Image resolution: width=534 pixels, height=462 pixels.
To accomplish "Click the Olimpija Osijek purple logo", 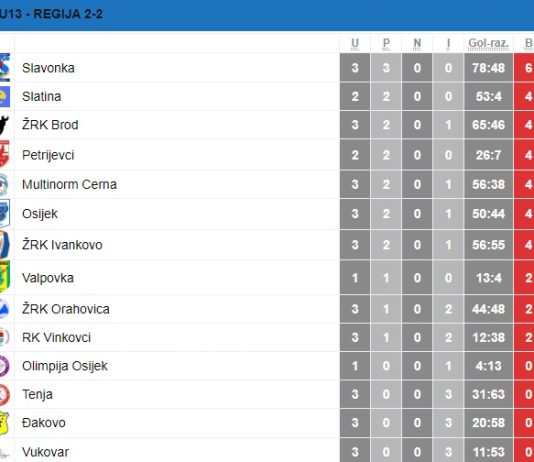I will coord(4,366).
